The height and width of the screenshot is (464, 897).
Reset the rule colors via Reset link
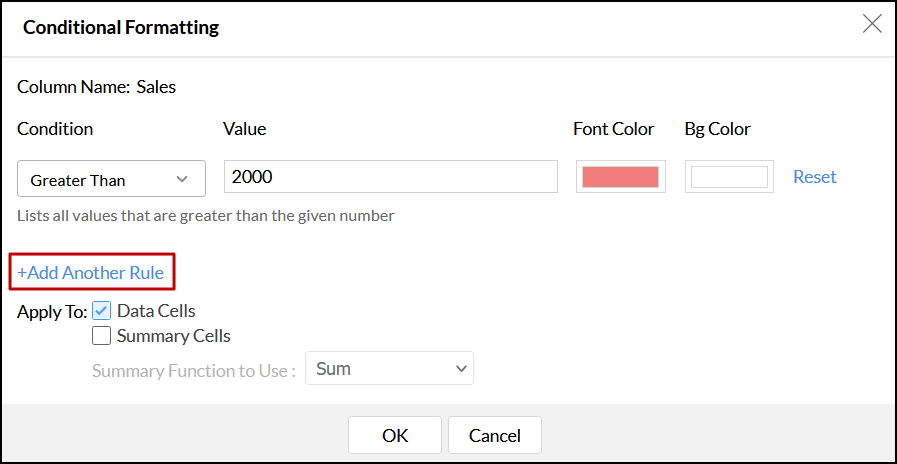[x=814, y=177]
